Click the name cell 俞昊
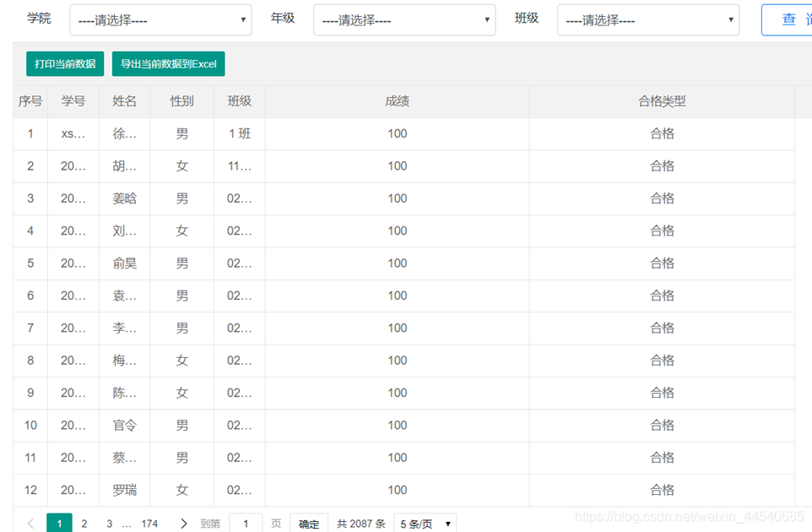 124,263
